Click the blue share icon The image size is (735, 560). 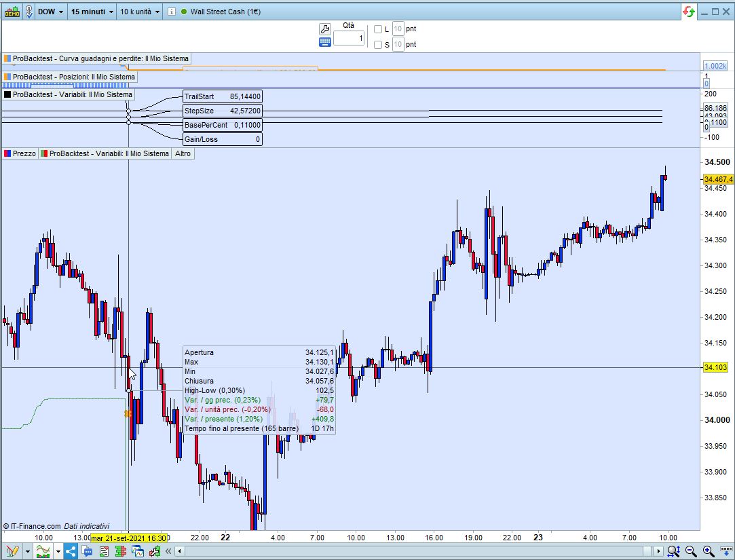[x=71, y=551]
